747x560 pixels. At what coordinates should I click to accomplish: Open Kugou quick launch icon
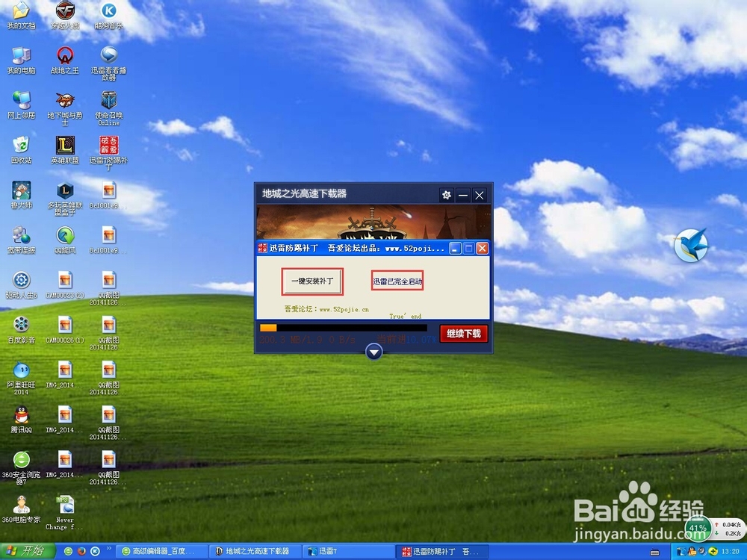pos(96,552)
